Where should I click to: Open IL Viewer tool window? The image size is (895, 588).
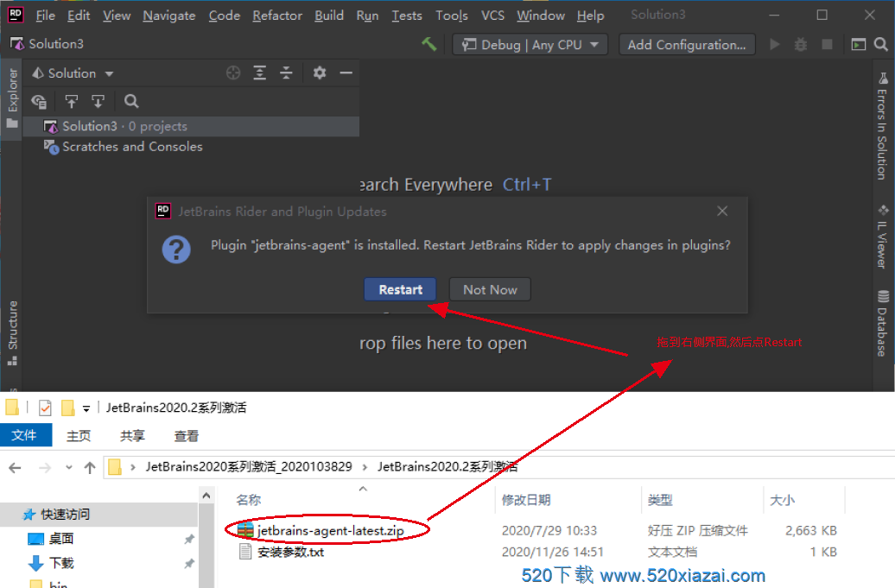(x=882, y=237)
